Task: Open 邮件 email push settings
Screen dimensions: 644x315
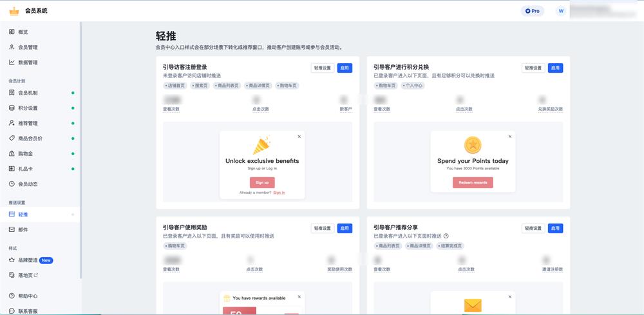Action: [x=23, y=229]
